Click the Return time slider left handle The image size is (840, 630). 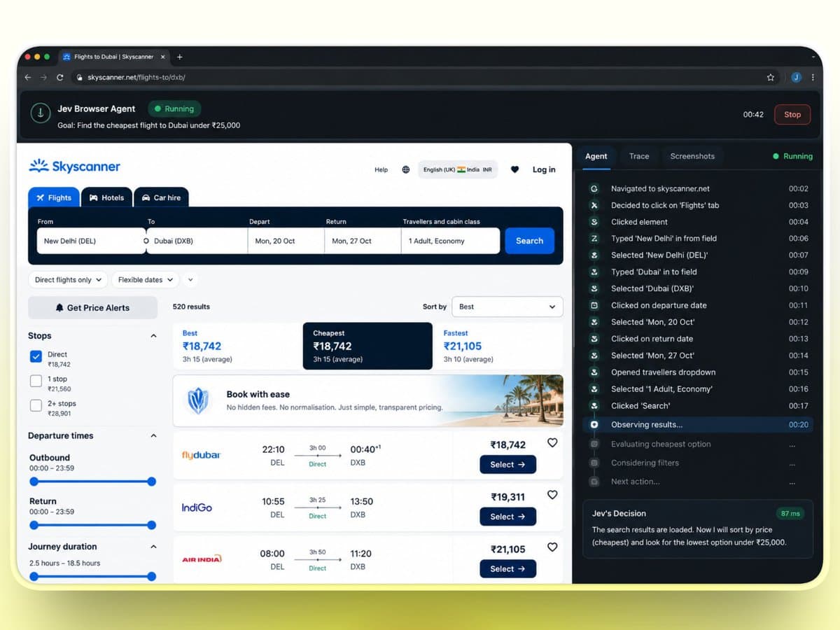[x=34, y=525]
